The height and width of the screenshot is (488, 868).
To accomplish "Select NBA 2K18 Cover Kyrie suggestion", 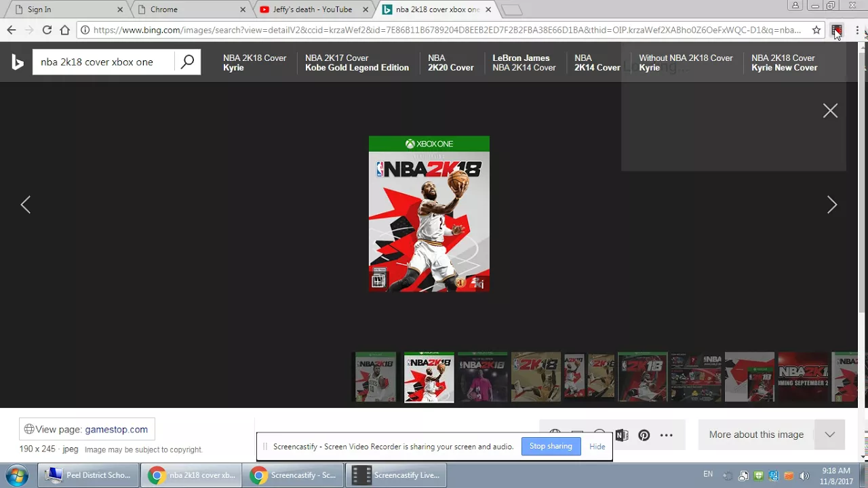I will click(255, 62).
